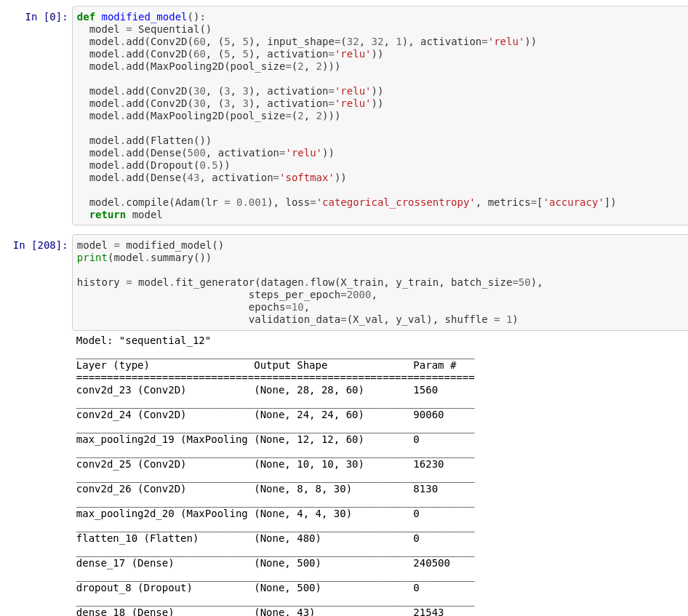Click the validation_data=(X_val, y_val) line
Screen dimensions: 688x616
(383, 319)
